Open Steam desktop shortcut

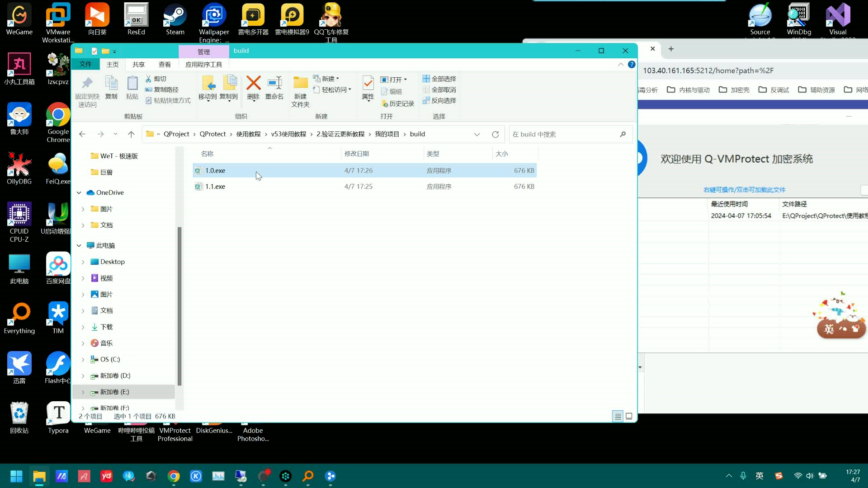click(175, 19)
